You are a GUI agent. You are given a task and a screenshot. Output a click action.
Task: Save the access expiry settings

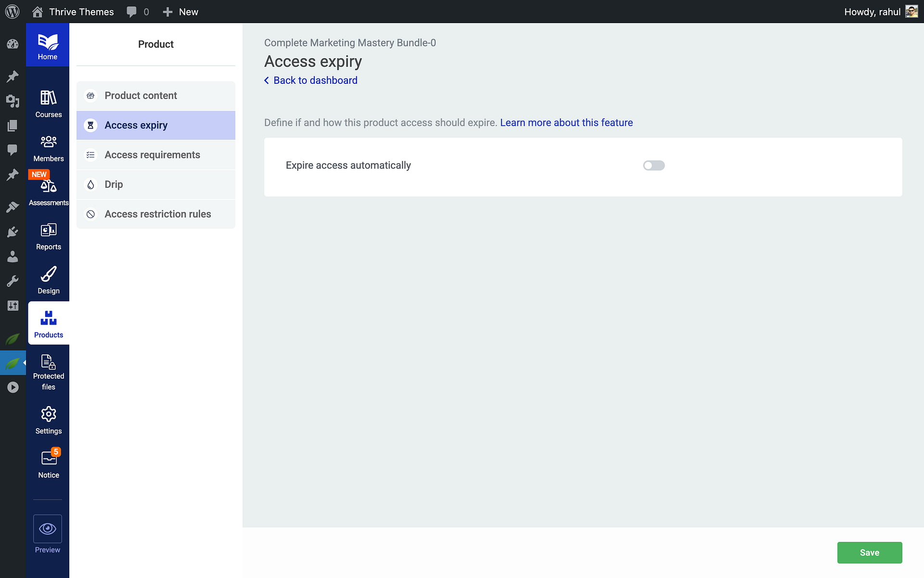pos(870,552)
